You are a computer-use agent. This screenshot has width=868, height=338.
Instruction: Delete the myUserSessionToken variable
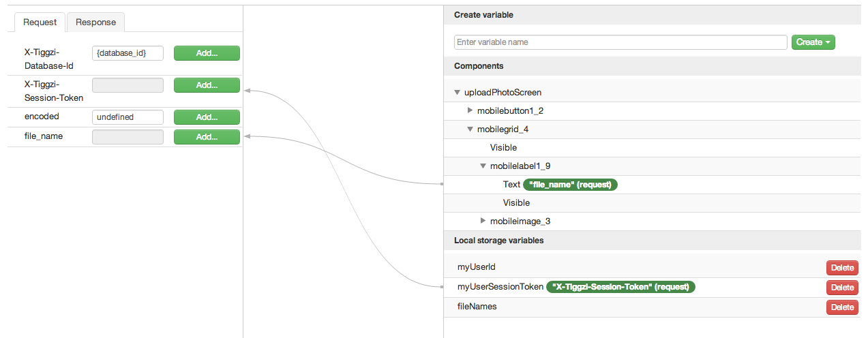pyautogui.click(x=842, y=288)
